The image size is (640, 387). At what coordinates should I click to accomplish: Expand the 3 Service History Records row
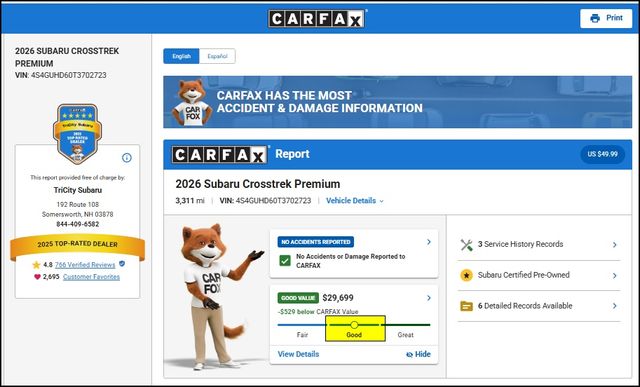click(x=539, y=245)
